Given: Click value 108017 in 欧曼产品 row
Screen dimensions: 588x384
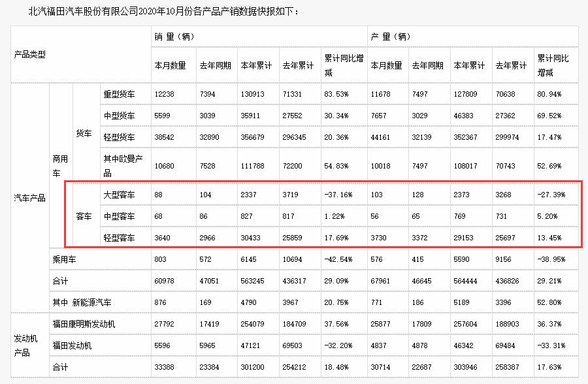Looking at the screenshot, I should (465, 166).
